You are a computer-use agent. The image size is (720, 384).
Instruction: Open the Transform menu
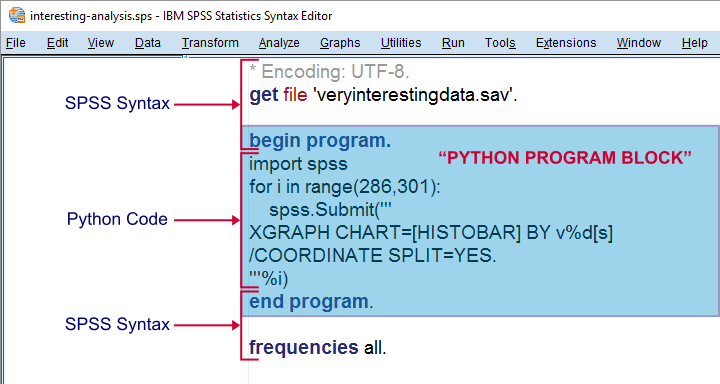point(210,43)
